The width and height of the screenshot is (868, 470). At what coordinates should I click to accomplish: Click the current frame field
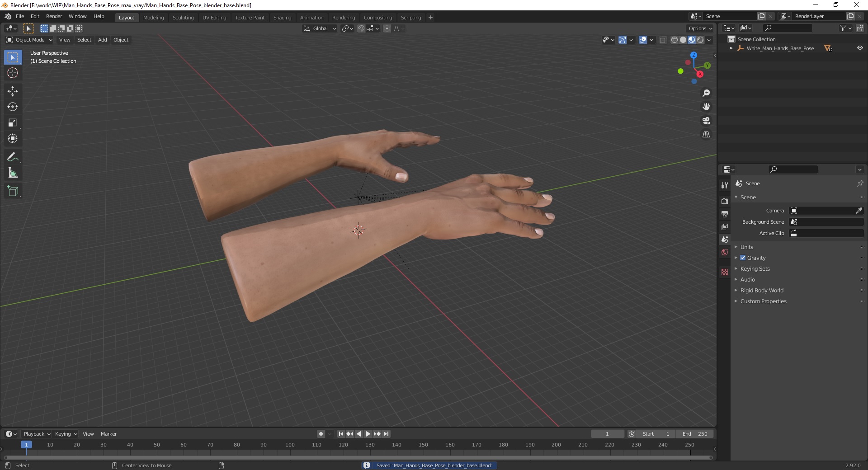click(x=607, y=434)
